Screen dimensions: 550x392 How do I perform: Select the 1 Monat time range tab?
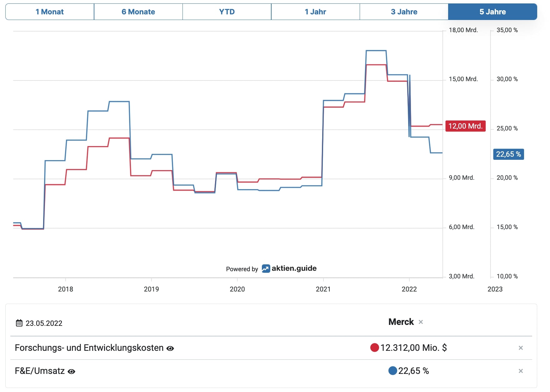(50, 12)
